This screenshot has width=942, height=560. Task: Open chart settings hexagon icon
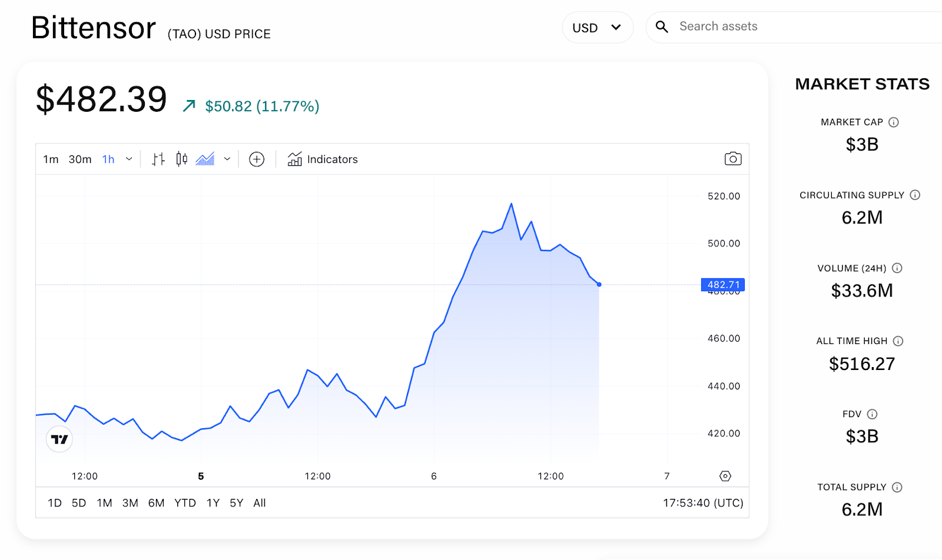tap(725, 476)
